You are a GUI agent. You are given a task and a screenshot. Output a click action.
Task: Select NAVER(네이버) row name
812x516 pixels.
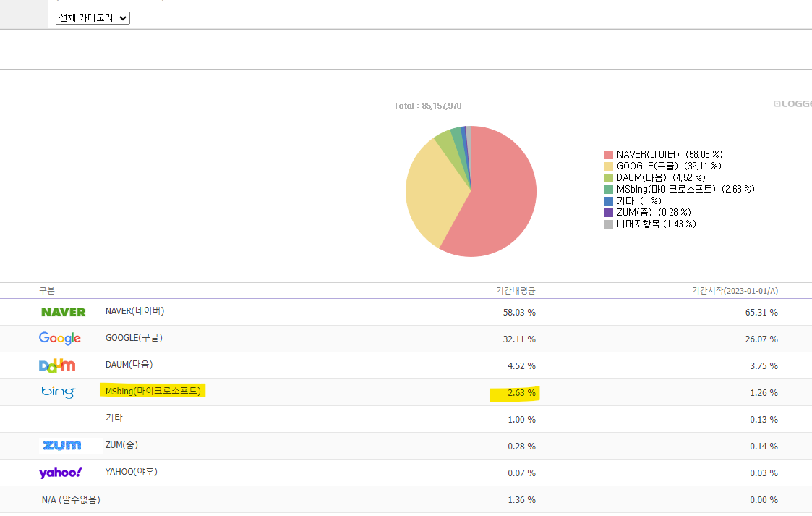134,311
